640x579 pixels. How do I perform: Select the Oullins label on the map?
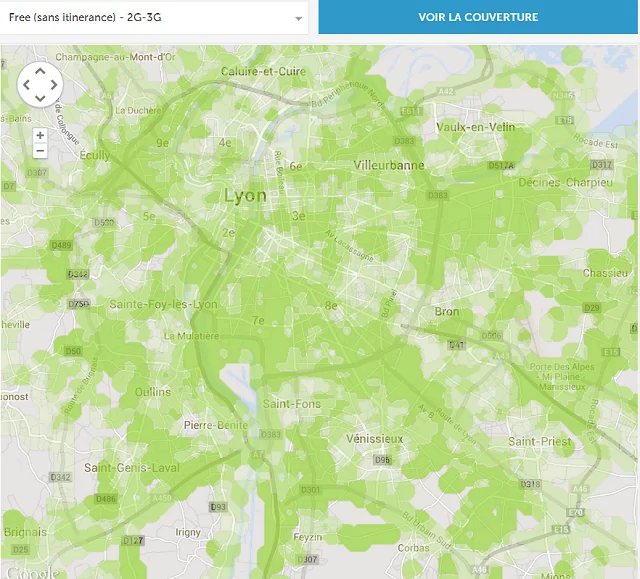153,392
